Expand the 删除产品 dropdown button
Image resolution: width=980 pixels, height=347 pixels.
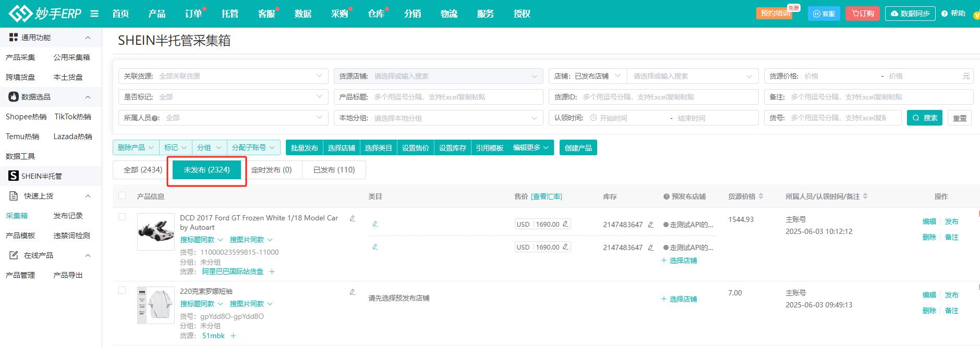tap(136, 147)
